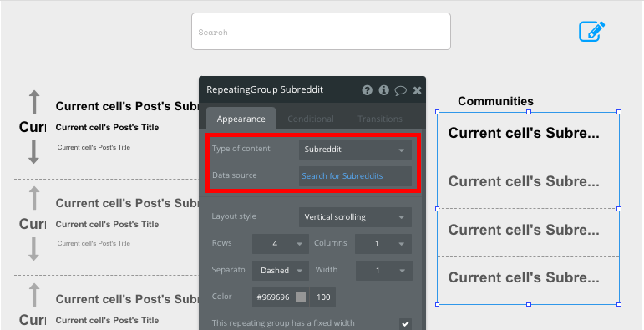The image size is (644, 330).
Task: Open the comment bubble icon
Action: [400, 90]
